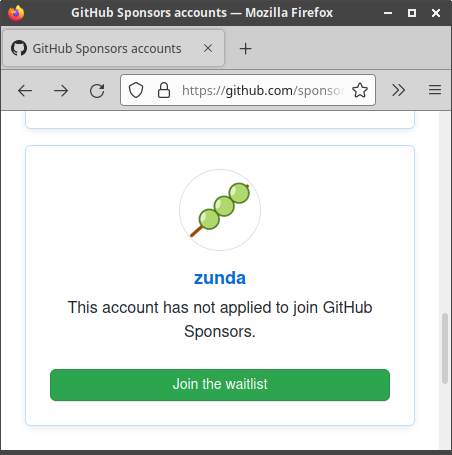Viewport: 452px width, 455px height.
Task: View site security via the padlock icon
Action: pyautogui.click(x=164, y=90)
